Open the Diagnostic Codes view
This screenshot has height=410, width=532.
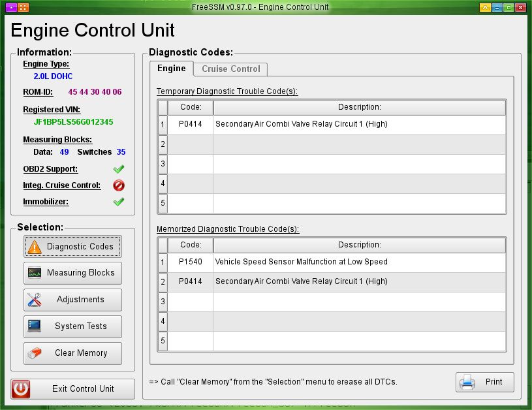72,247
